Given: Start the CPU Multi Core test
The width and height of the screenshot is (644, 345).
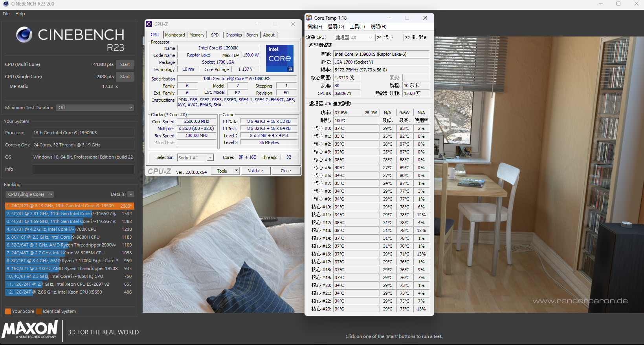Looking at the screenshot, I should pyautogui.click(x=125, y=64).
